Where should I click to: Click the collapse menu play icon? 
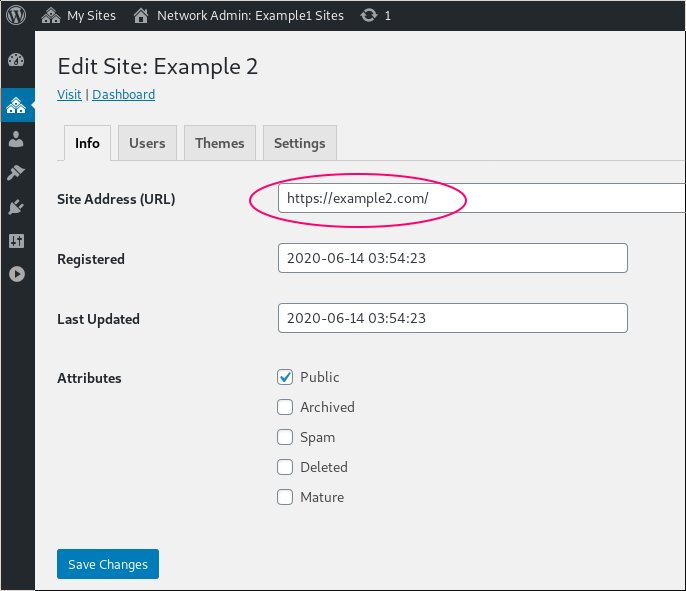(x=17, y=274)
